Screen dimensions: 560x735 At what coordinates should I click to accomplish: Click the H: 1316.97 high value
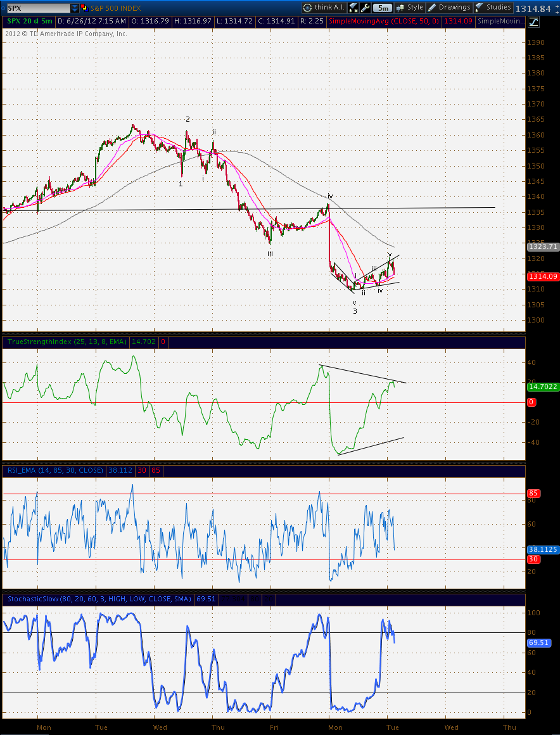point(192,21)
